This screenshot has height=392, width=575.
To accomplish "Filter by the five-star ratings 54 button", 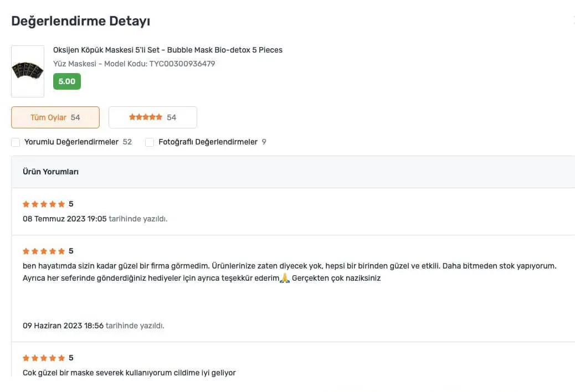I will [152, 117].
